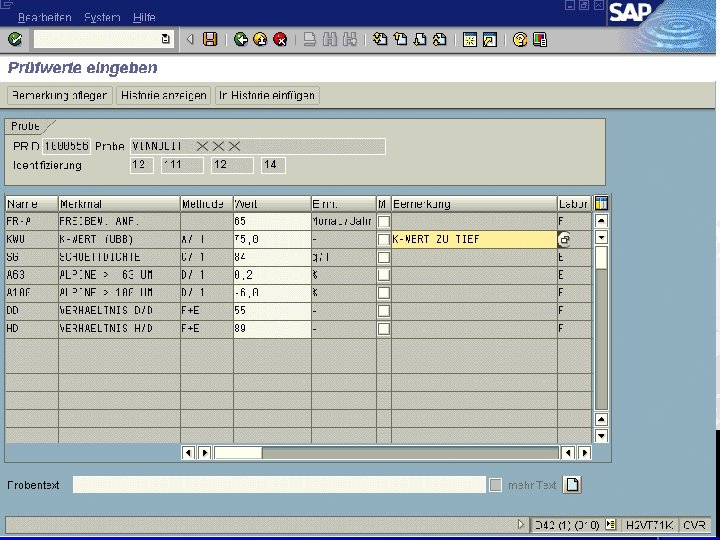Click horizontal scroll left arrow under Methode
The image size is (720, 540).
188,453
